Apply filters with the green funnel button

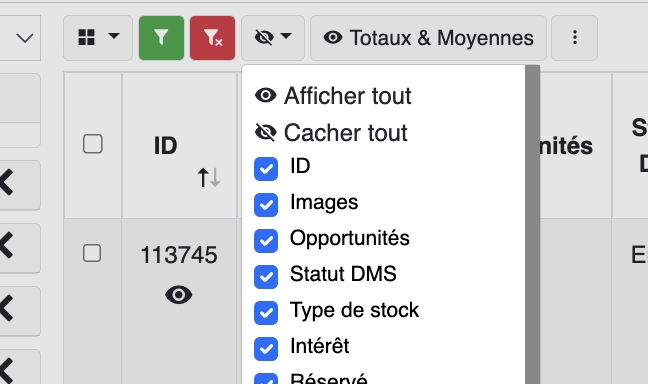pyautogui.click(x=161, y=38)
